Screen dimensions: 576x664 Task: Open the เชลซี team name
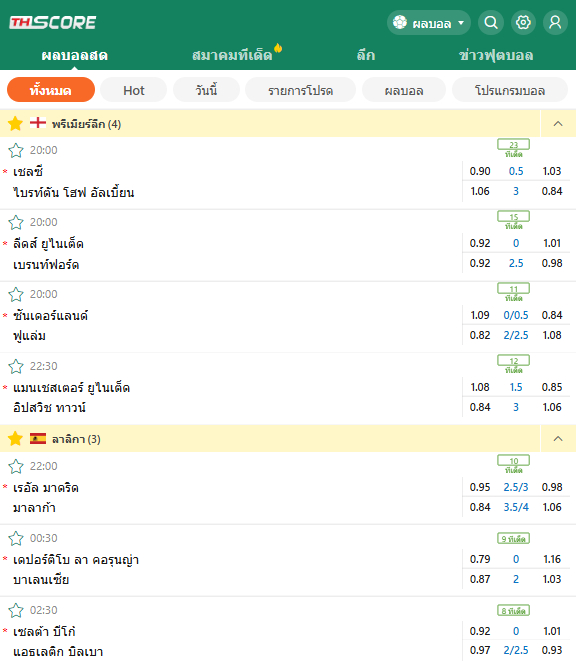click(x=28, y=172)
